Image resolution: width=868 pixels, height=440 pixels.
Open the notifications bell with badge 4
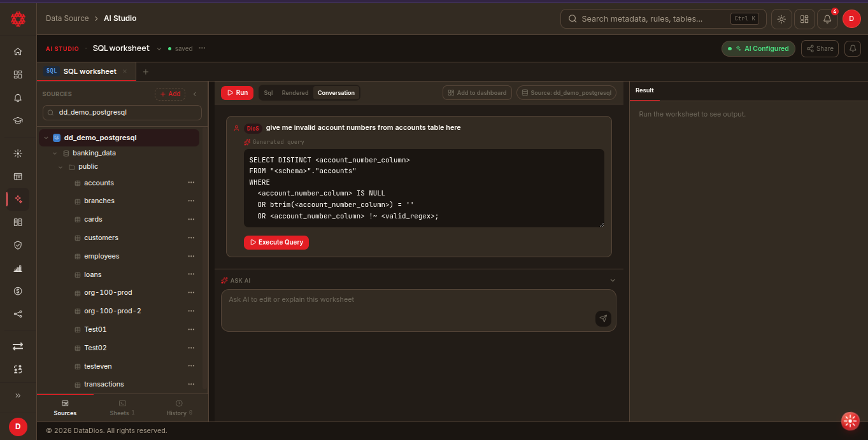pos(827,19)
